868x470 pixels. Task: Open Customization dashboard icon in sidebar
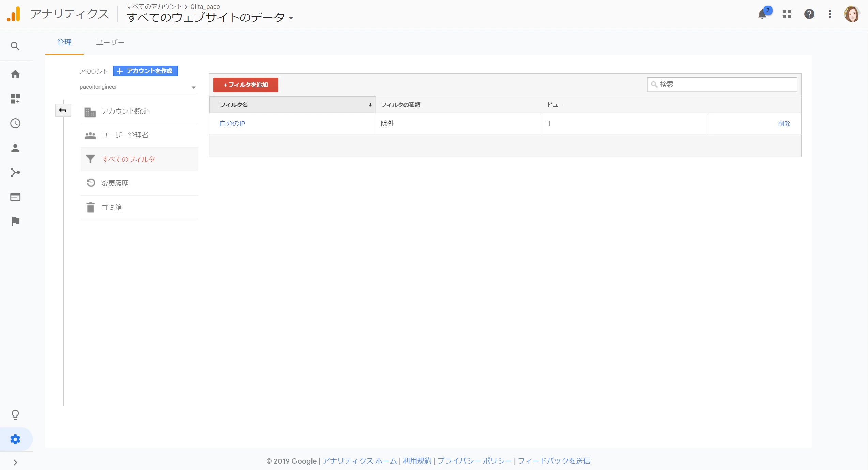click(x=15, y=99)
